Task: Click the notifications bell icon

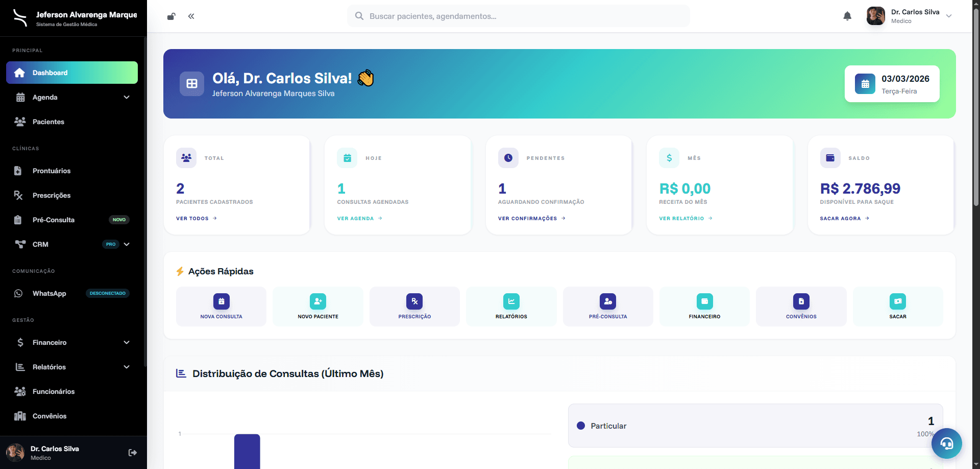Action: 847,16
